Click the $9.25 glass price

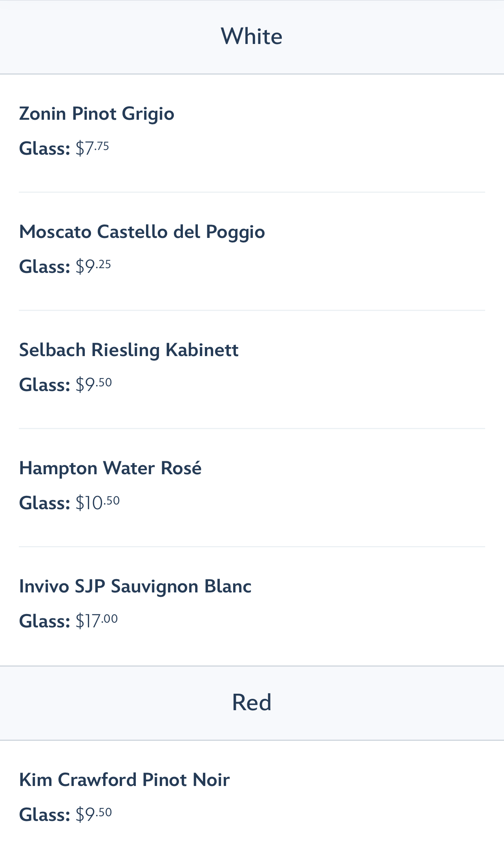[x=93, y=267]
